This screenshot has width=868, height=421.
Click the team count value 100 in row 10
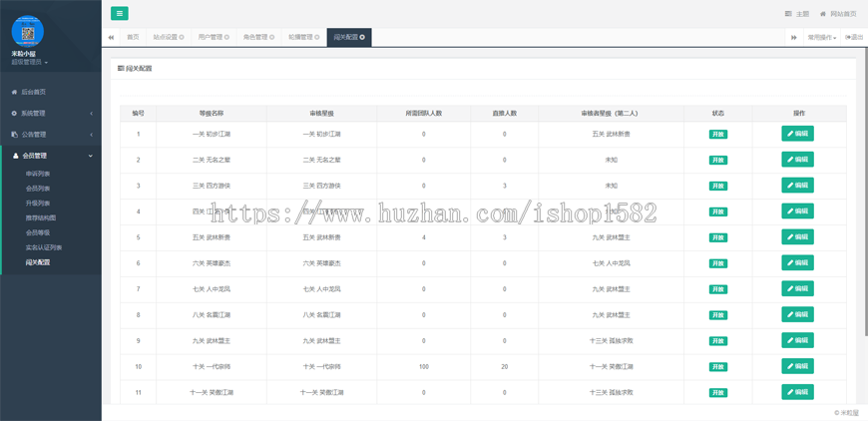[x=423, y=367]
